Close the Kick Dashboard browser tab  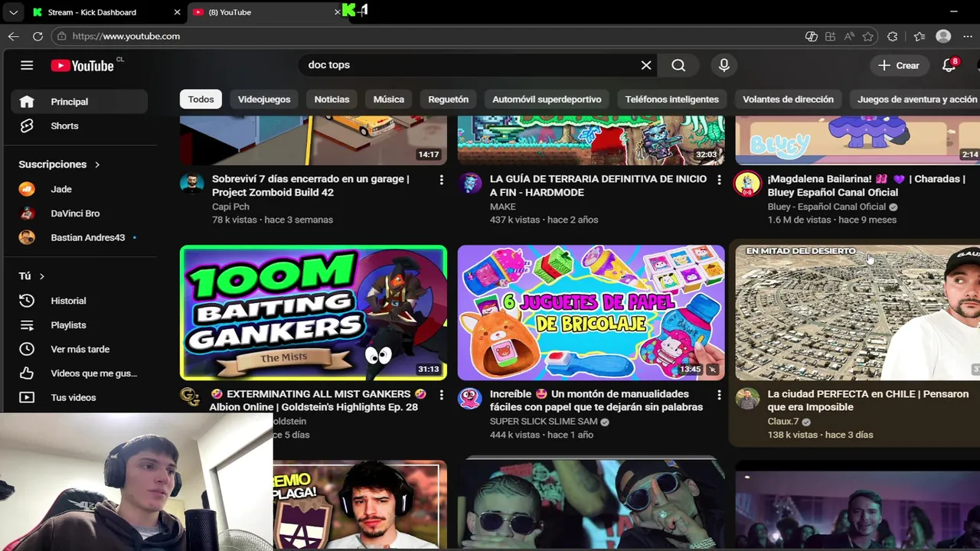coord(177,12)
